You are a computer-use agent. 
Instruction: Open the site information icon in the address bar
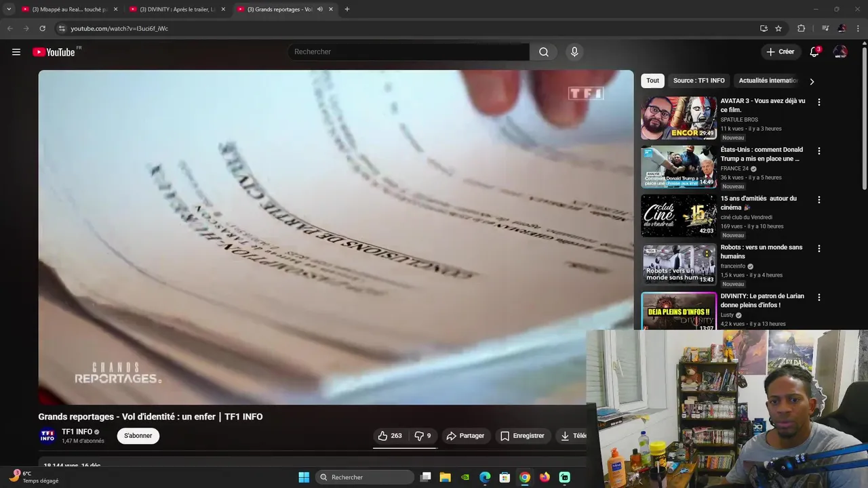62,28
